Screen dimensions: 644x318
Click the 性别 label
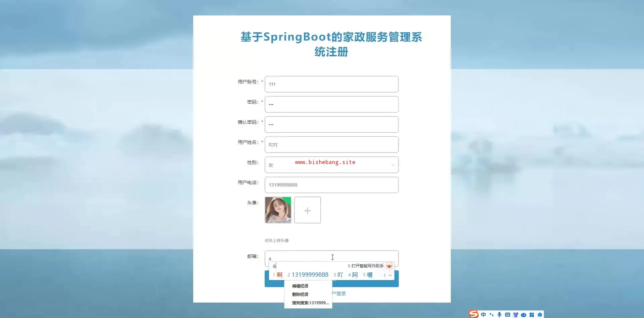click(253, 162)
